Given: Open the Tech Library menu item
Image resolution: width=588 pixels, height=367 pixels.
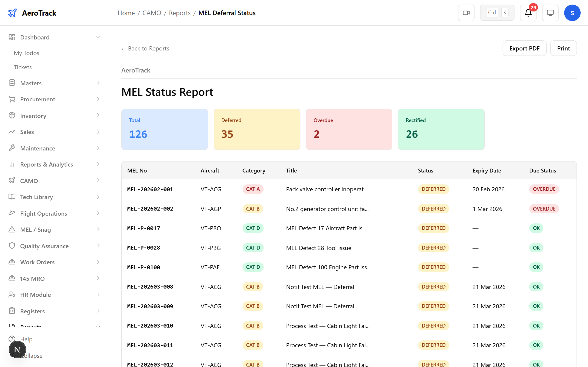Looking at the screenshot, I should (36, 197).
